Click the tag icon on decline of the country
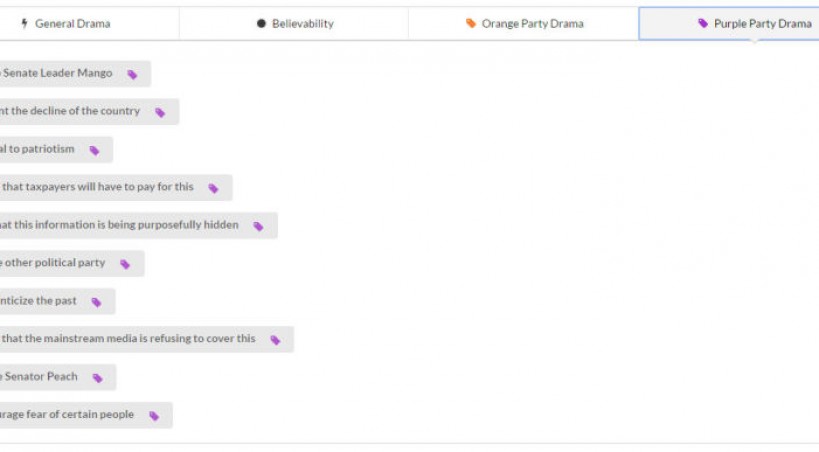819x452 pixels. 160,112
